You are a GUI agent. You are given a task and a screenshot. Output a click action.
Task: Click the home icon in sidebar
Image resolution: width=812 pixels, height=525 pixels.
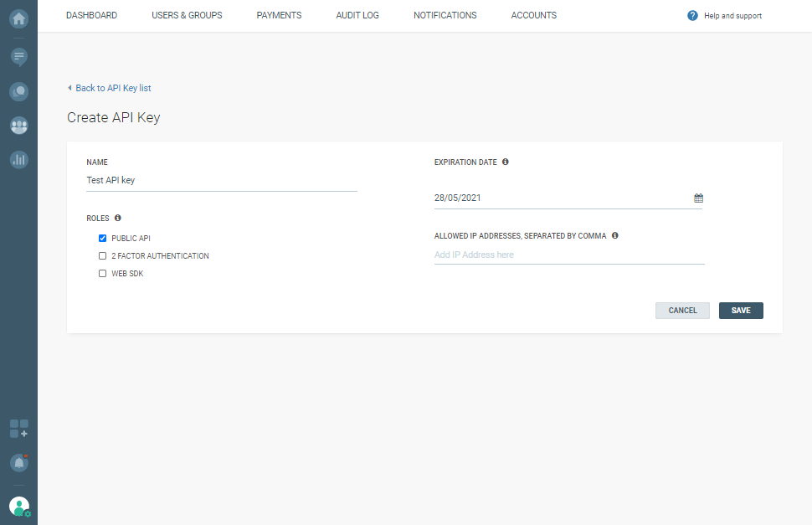(x=18, y=18)
